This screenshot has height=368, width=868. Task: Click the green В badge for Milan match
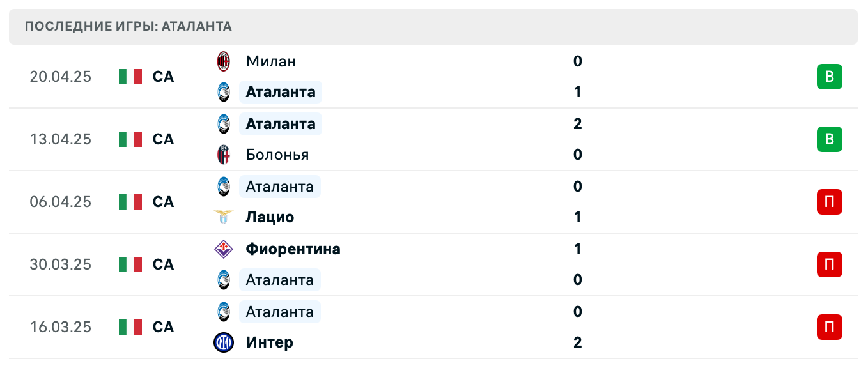[x=829, y=76]
